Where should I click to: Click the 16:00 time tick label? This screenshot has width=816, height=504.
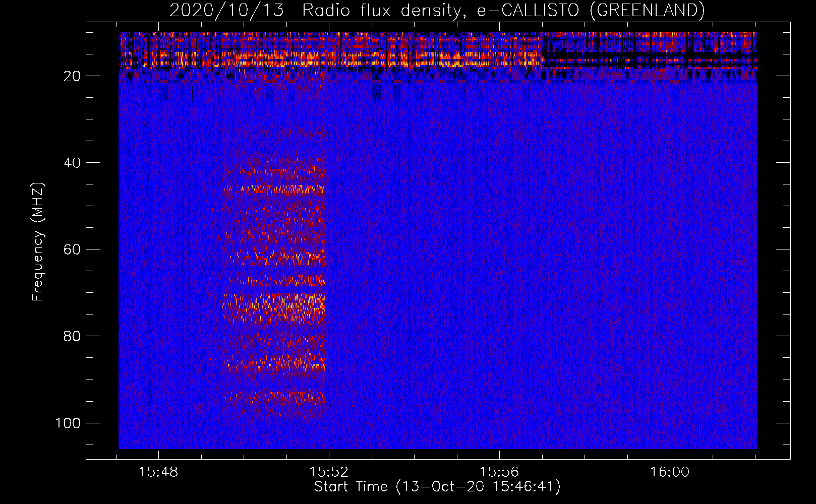(670, 472)
